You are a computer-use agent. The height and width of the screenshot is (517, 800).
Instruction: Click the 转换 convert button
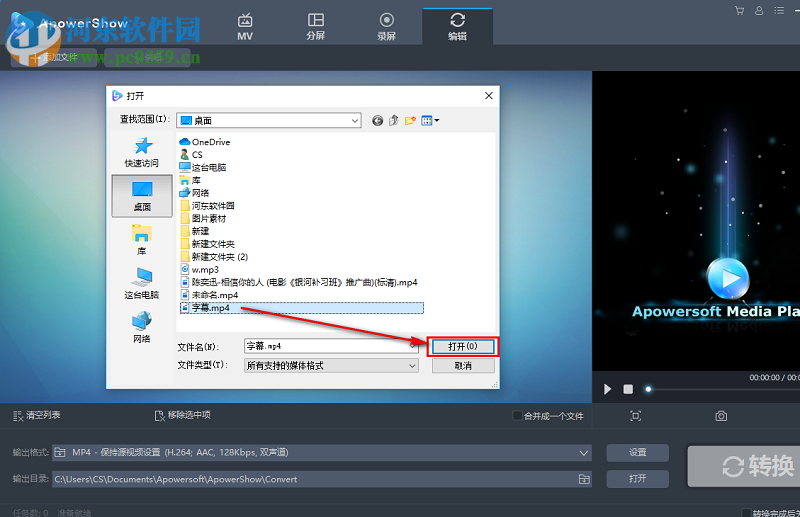(744, 466)
